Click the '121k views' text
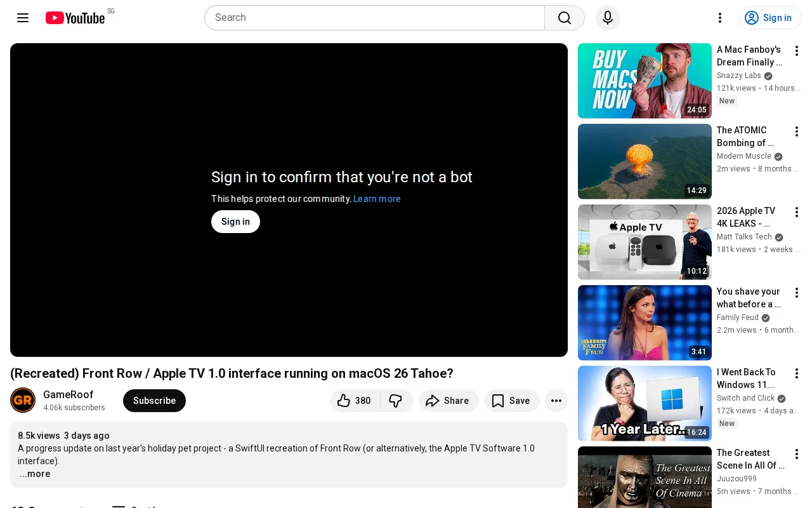This screenshot has height=508, width=812. pos(737,88)
